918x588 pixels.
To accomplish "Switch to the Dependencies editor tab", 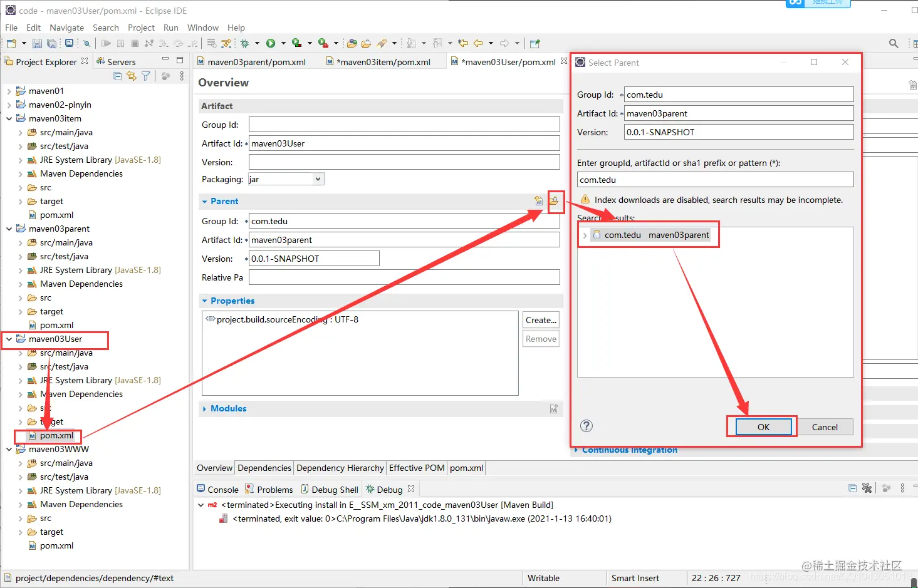I will pos(264,468).
